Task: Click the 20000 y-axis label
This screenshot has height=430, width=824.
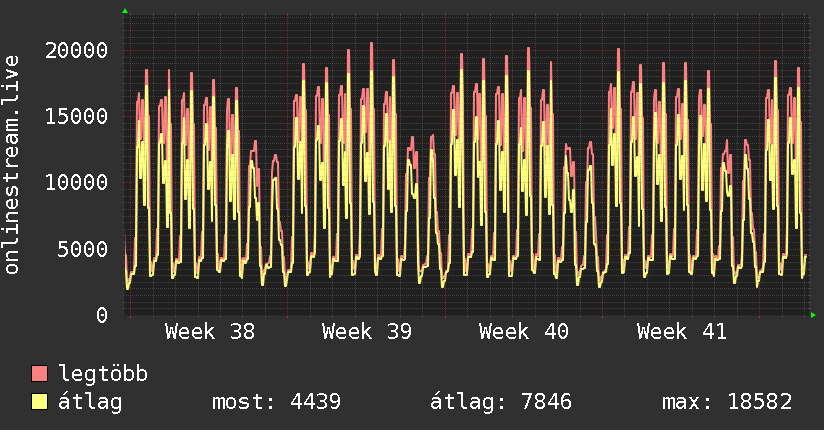Action: pyautogui.click(x=76, y=50)
